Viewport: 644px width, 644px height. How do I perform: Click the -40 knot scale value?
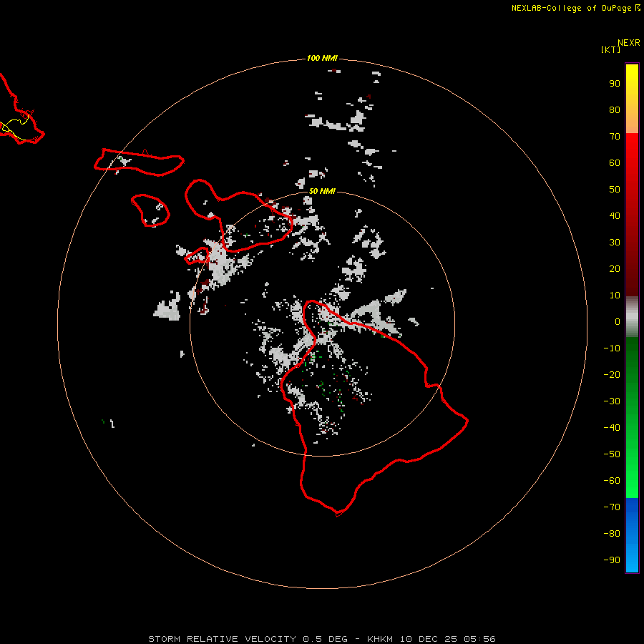point(612,428)
